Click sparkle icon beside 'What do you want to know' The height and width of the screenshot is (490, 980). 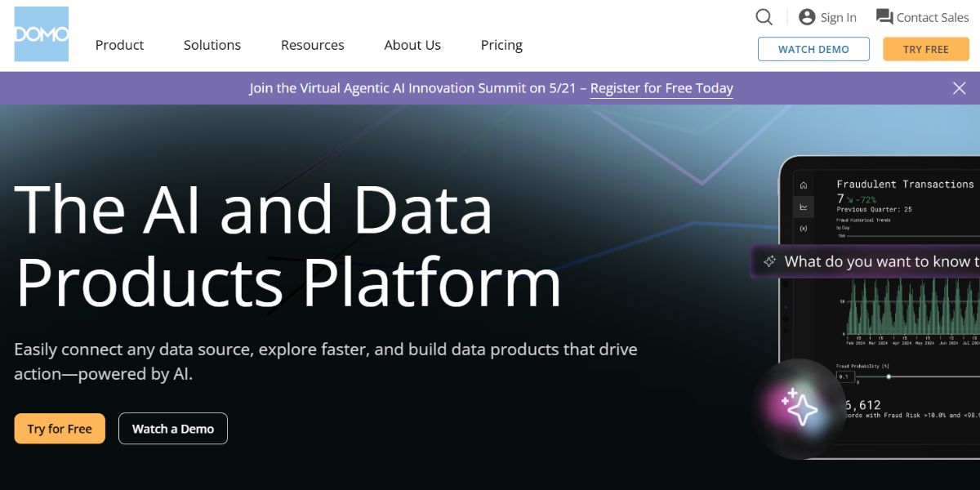click(x=768, y=262)
